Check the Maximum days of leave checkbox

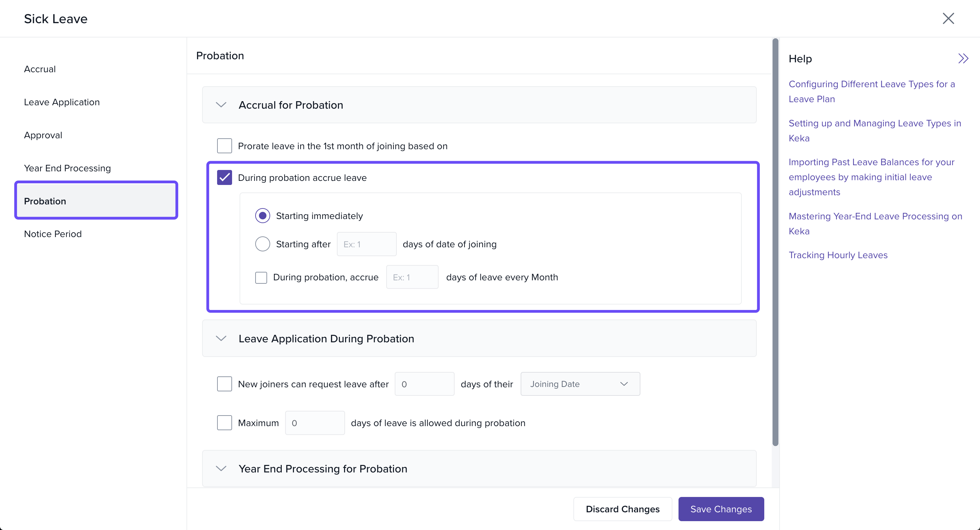(225, 423)
